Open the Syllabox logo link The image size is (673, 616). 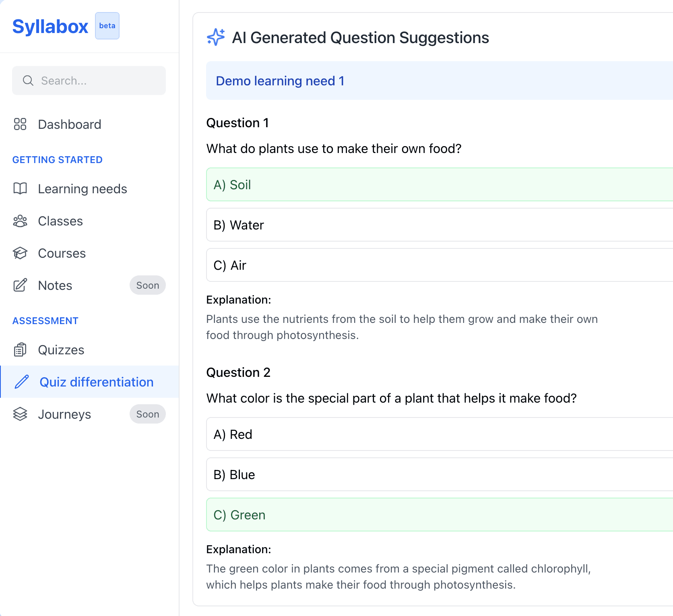tap(50, 27)
